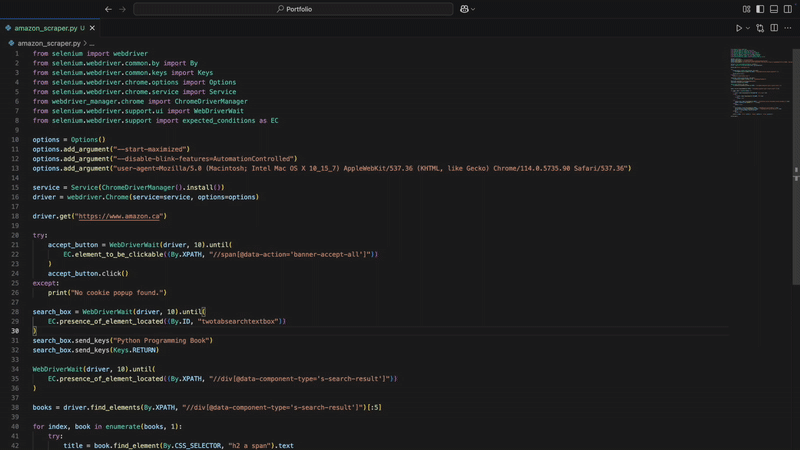Open editor More Actions menu
Viewport: 800px width, 450px height.
788,28
